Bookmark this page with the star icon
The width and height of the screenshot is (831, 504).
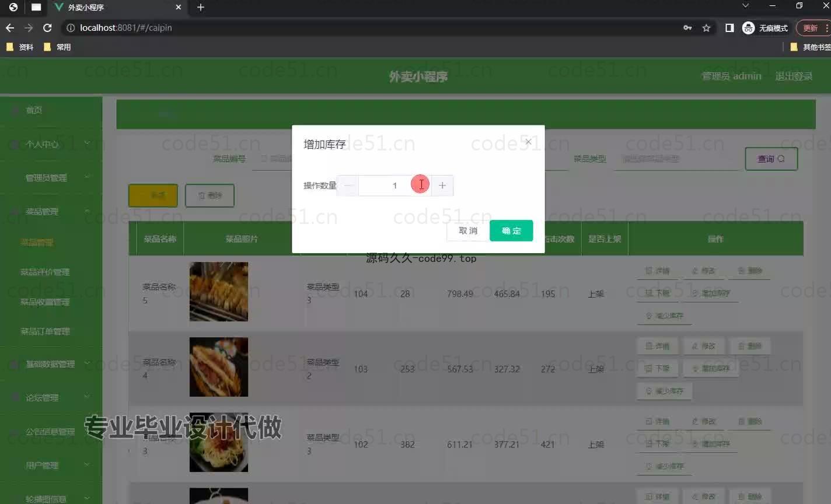(706, 27)
